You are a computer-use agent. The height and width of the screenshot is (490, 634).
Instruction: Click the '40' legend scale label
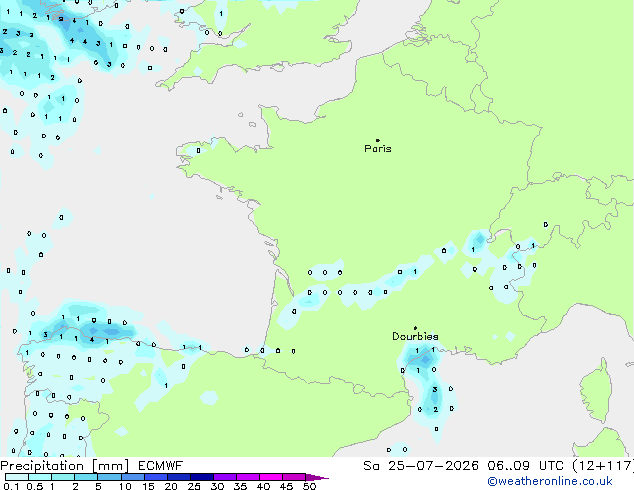coord(263,486)
